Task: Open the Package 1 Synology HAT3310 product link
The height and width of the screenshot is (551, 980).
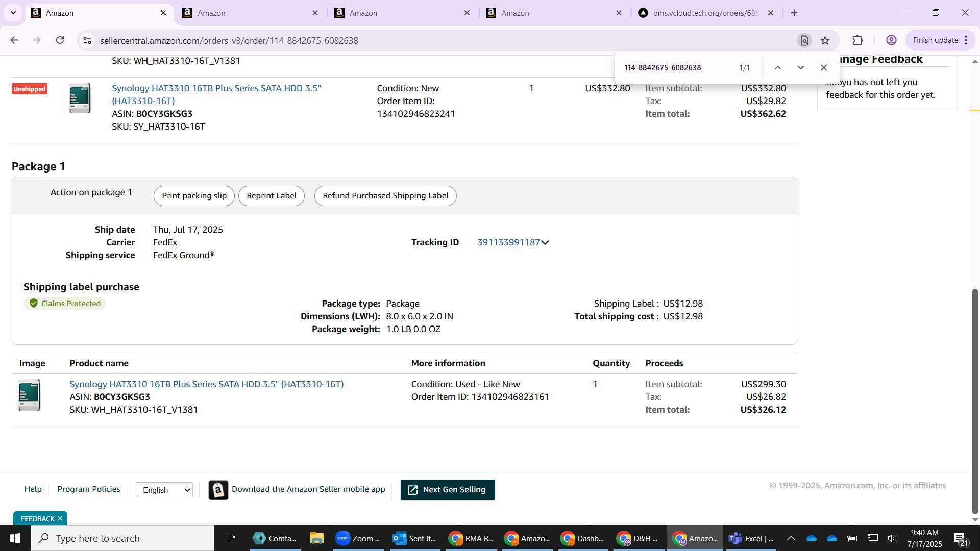Action: (x=207, y=384)
